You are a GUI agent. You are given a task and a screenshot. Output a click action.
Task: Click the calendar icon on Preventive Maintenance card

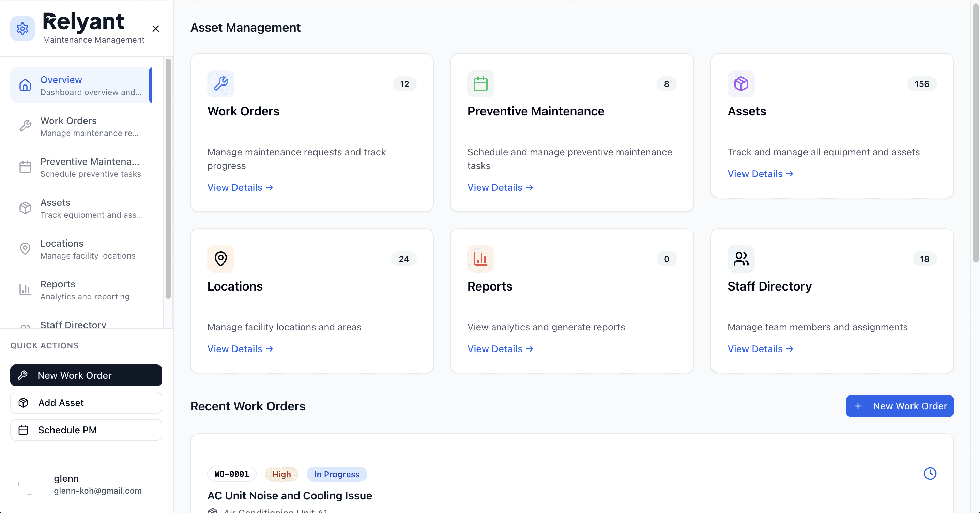point(480,84)
